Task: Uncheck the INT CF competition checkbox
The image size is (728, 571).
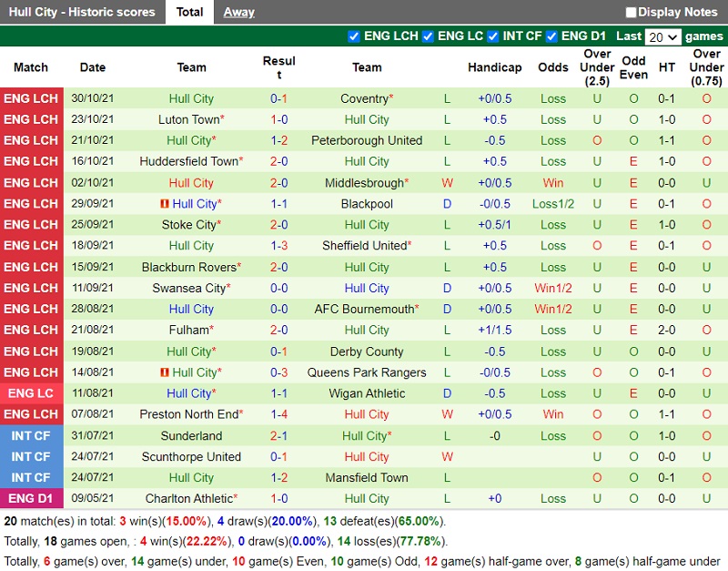Action: pos(493,36)
